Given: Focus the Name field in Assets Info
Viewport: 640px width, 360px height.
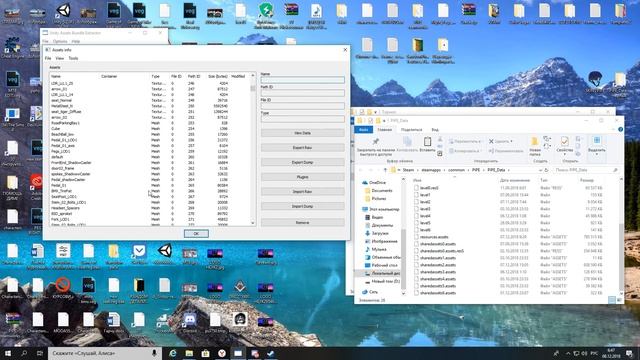Looking at the screenshot, I should pyautogui.click(x=302, y=80).
